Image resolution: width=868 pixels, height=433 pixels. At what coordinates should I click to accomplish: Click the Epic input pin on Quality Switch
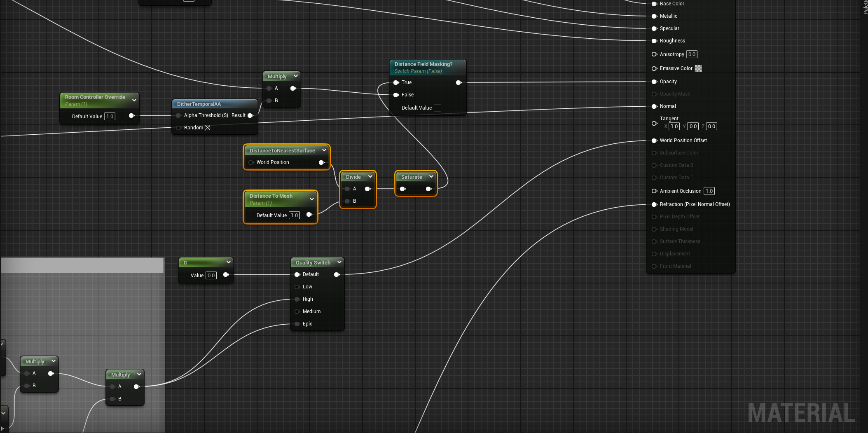coord(297,324)
